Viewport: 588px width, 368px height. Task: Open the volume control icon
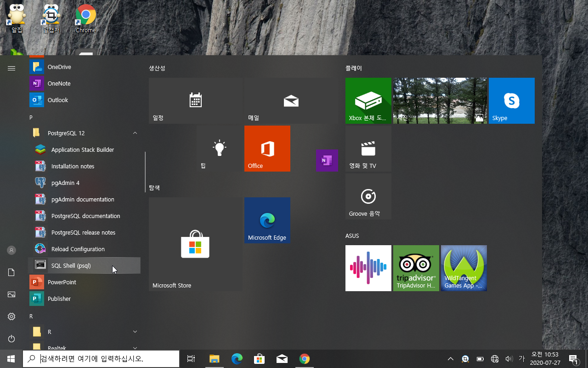509,359
